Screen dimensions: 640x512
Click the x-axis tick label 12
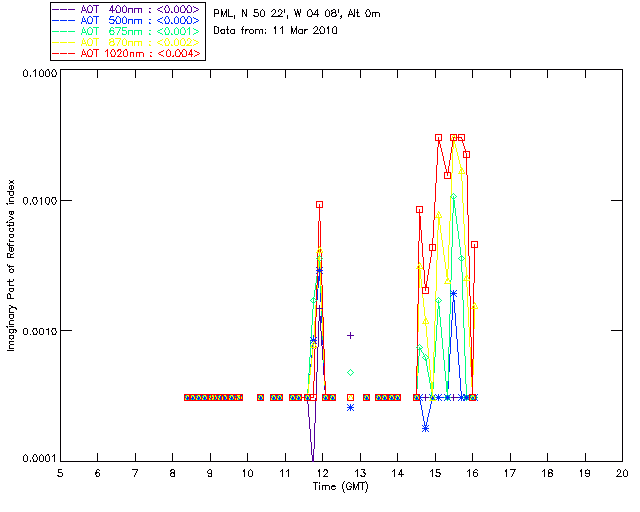tap(322, 473)
